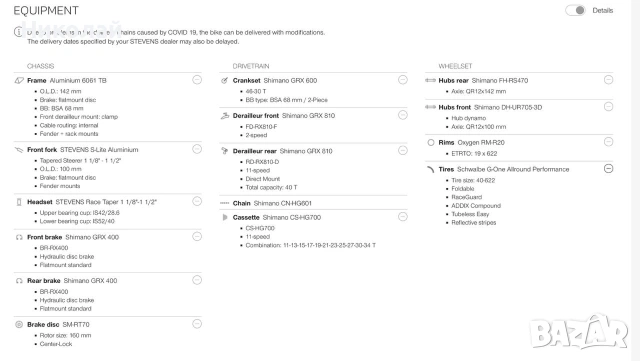The width and height of the screenshot is (640, 361).
Task: Click the Chain Shimano CN-HG601 row
Action: pyautogui.click(x=313, y=203)
